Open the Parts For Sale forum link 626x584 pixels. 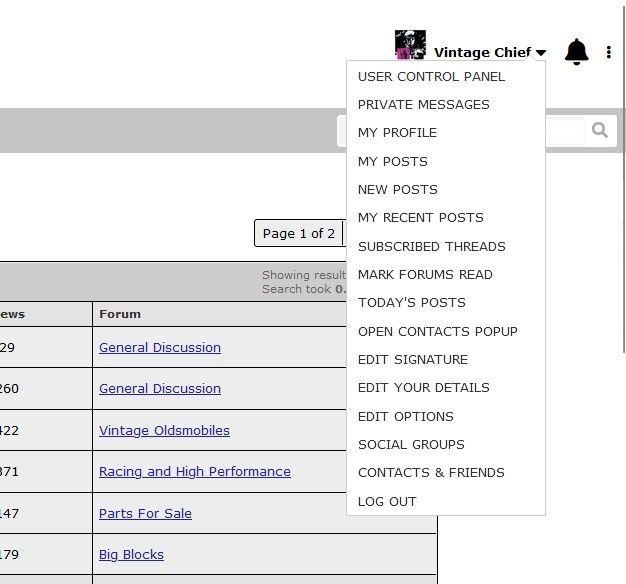(145, 514)
